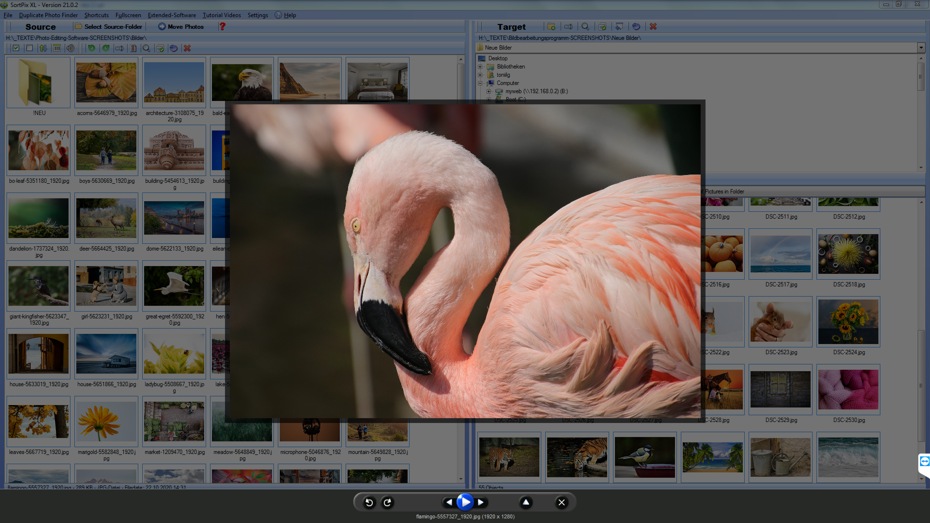Click the Move Photos button
The width and height of the screenshot is (930, 523).
[180, 27]
